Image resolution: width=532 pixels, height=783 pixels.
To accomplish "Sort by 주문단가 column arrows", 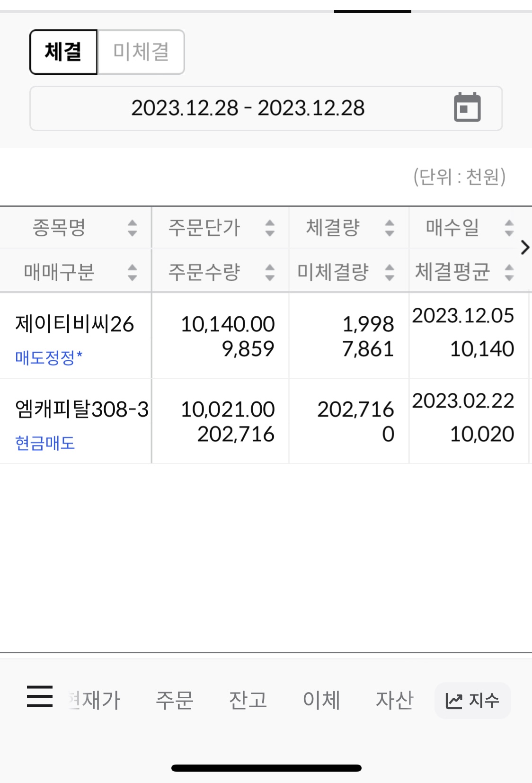I will pyautogui.click(x=270, y=228).
